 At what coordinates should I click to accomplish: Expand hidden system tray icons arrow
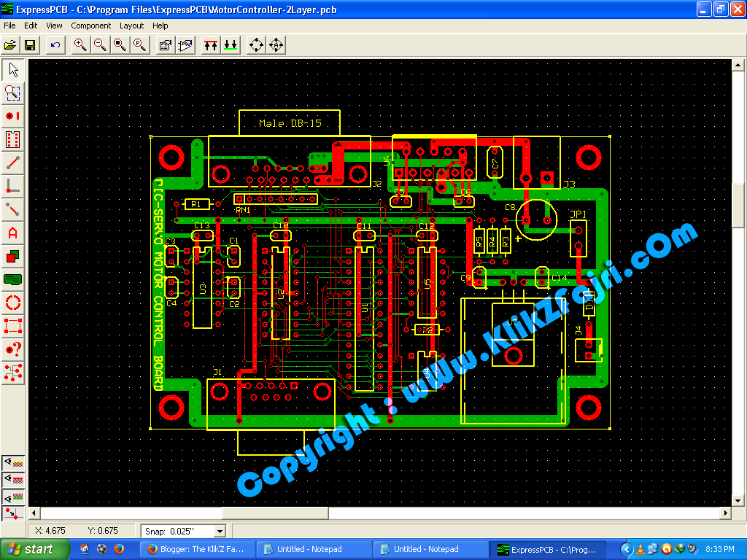[627, 550]
